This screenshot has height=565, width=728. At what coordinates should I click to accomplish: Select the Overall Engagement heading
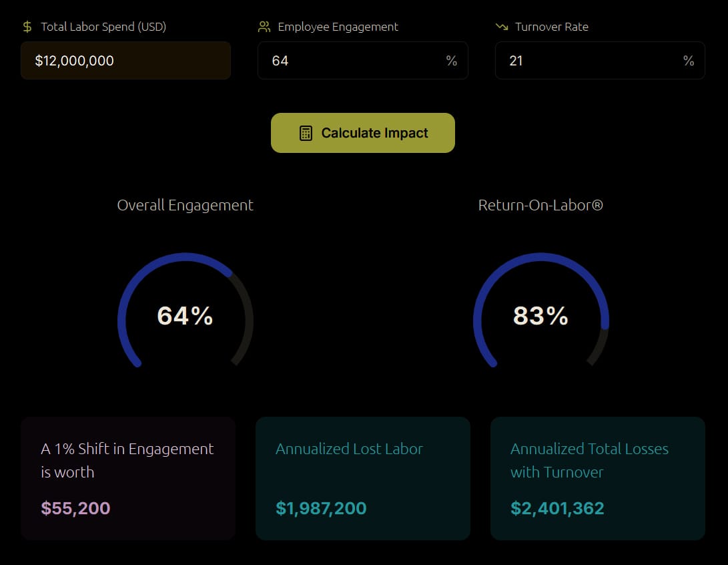click(185, 205)
